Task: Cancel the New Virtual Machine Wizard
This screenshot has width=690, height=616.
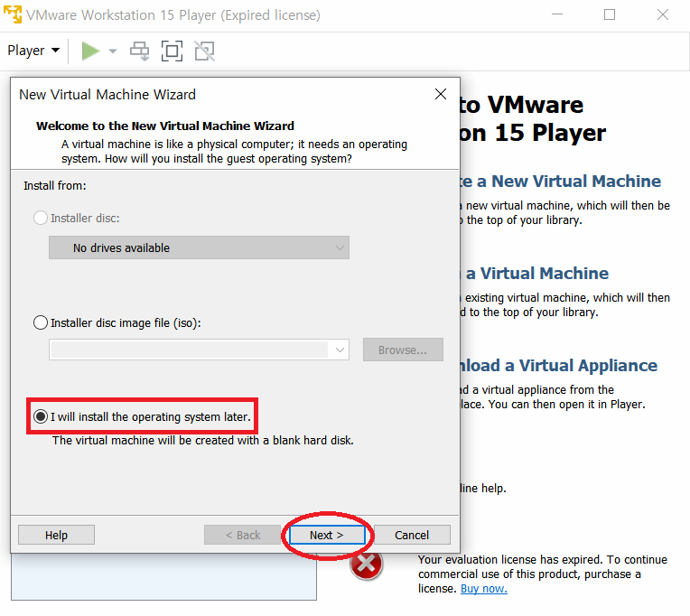Action: (x=412, y=535)
